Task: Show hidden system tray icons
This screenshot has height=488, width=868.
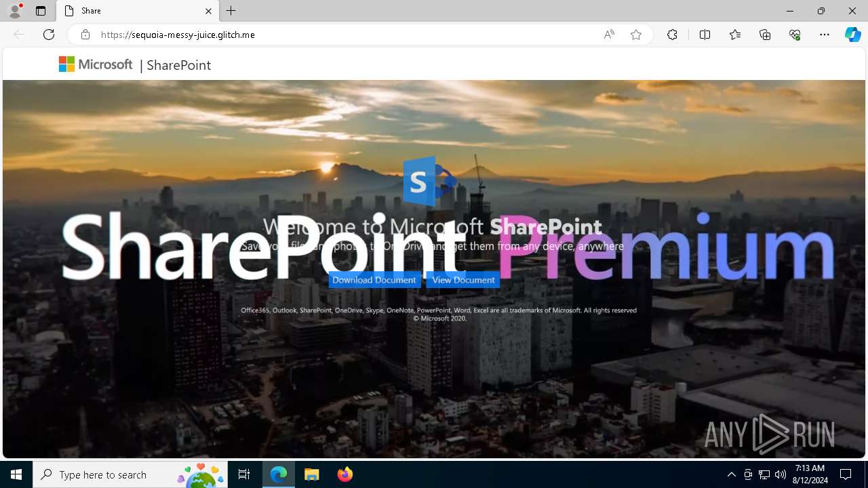Action: pyautogui.click(x=731, y=474)
